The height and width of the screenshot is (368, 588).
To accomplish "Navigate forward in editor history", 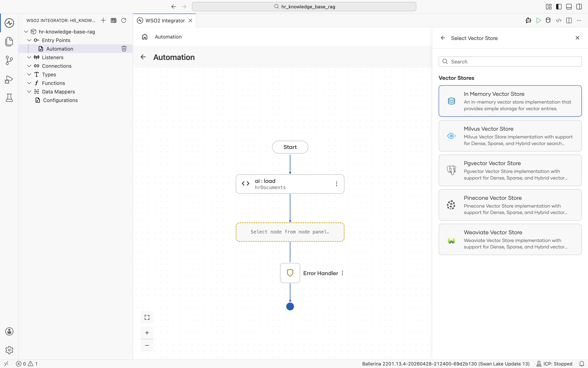I will pos(184,7).
